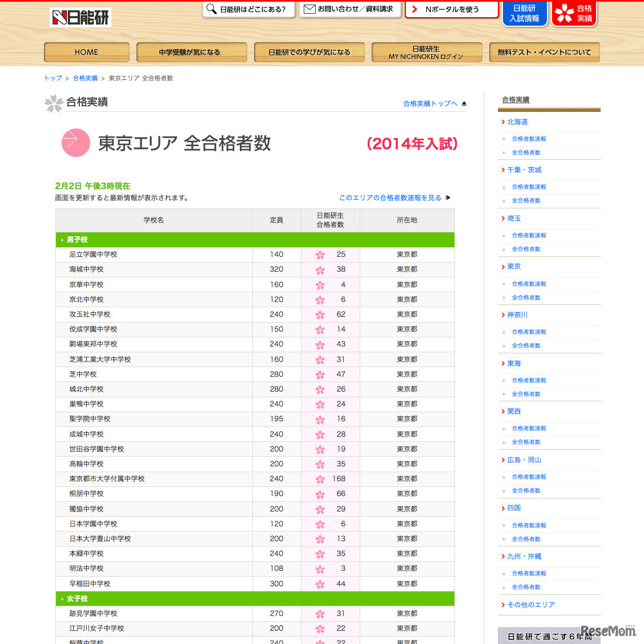This screenshot has height=644, width=644.
Task: Click the sakura icon beside 東京都市大学付属's 168 count
Action: click(x=320, y=479)
